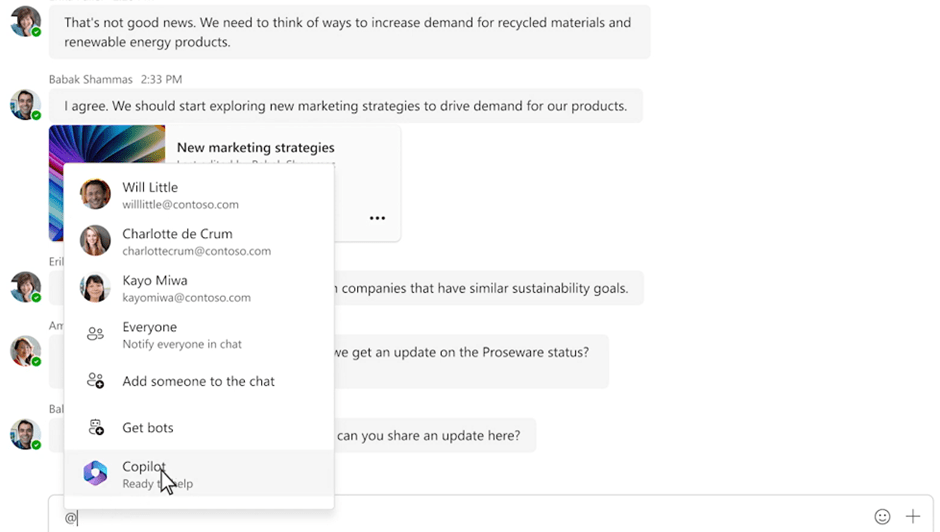
Task: Mention Charlotte de Crum
Action: tap(177, 241)
